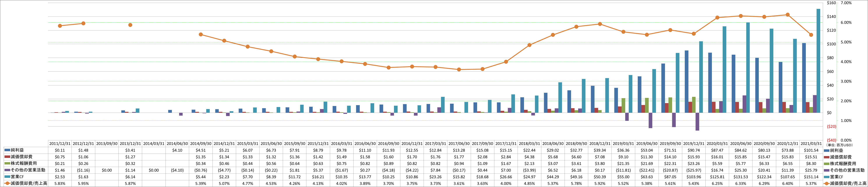
Task: Select the 2019/06/30 date header
Action: click(x=647, y=144)
